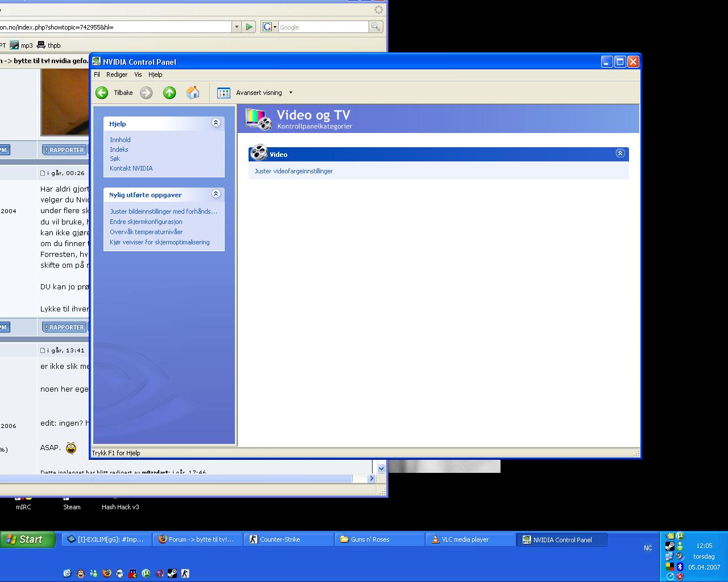The image size is (728, 582).
Task: Open the NVIDIA Control Panel home page
Action: 193,93
